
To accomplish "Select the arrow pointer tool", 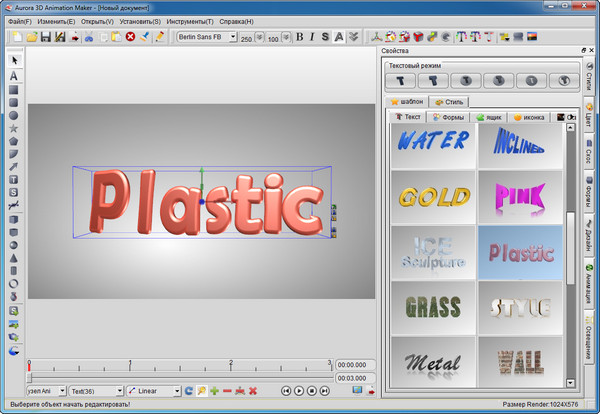I will pos(14,61).
